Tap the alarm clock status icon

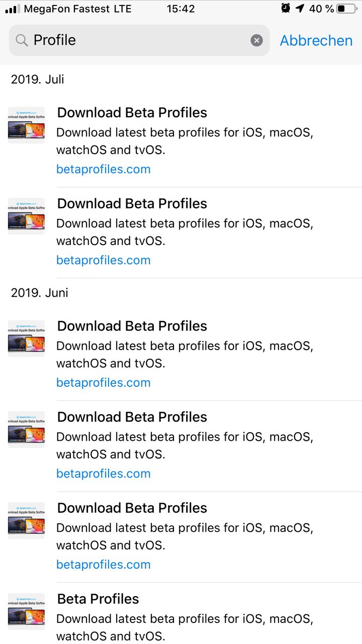point(286,8)
